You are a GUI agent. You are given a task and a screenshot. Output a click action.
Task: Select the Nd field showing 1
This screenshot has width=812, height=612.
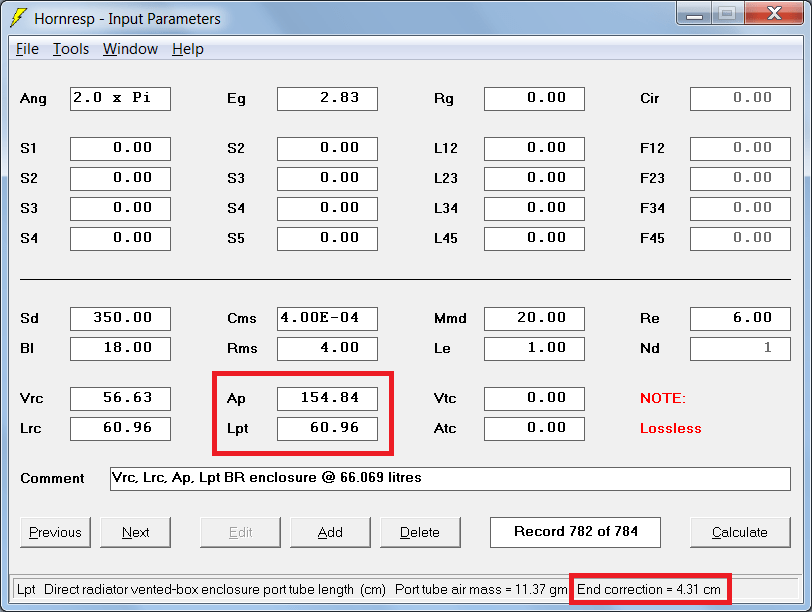pos(741,349)
